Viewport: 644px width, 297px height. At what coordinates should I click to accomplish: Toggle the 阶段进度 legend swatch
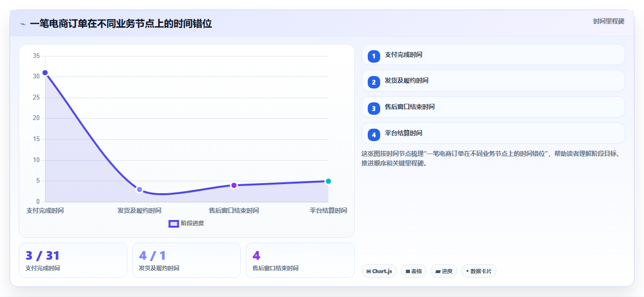click(174, 223)
